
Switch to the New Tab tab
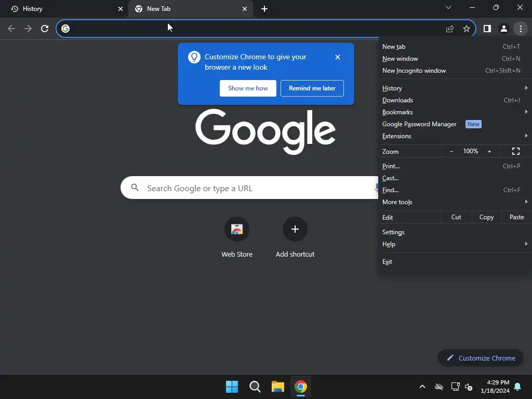(190, 9)
